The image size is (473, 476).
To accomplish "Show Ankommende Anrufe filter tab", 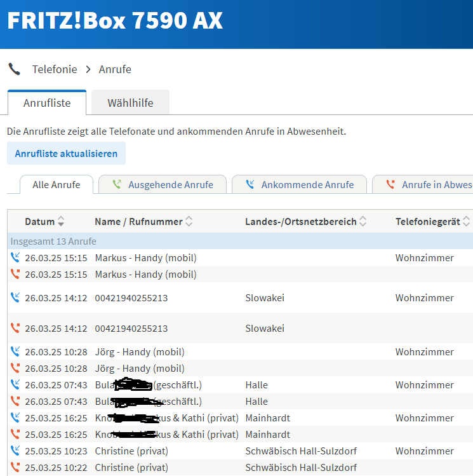I will (299, 184).
